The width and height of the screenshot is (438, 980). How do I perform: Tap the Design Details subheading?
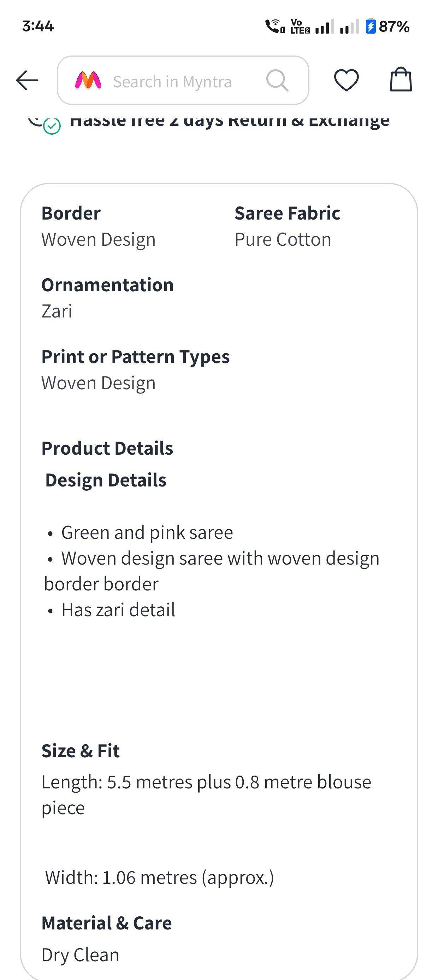106,480
